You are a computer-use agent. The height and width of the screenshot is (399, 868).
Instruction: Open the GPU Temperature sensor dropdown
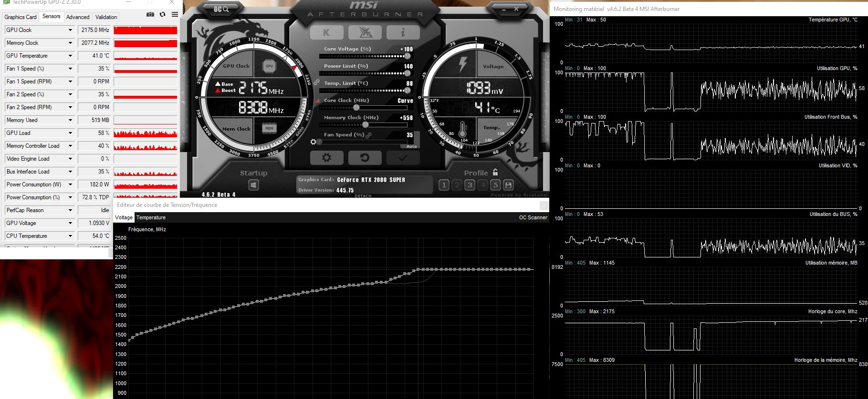coord(70,56)
